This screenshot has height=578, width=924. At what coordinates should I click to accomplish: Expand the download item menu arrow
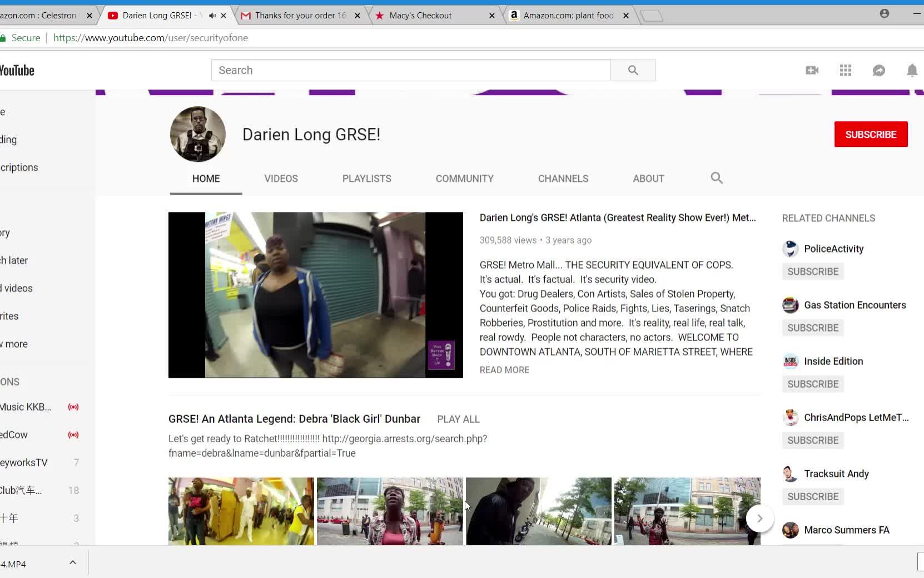[73, 562]
